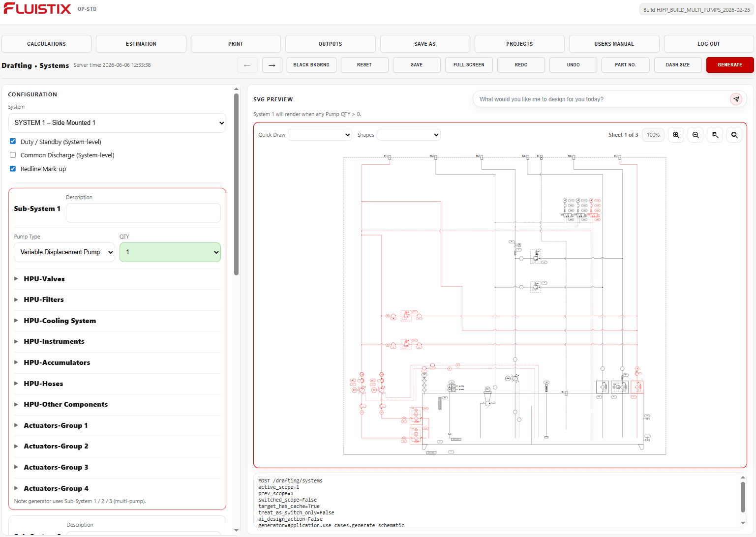Click the Full Screen button

tap(469, 65)
